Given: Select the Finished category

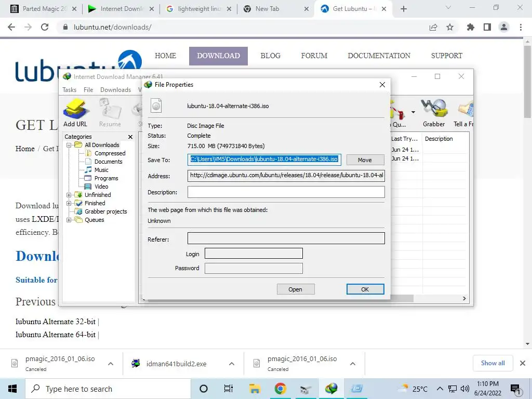Looking at the screenshot, I should click(95, 203).
